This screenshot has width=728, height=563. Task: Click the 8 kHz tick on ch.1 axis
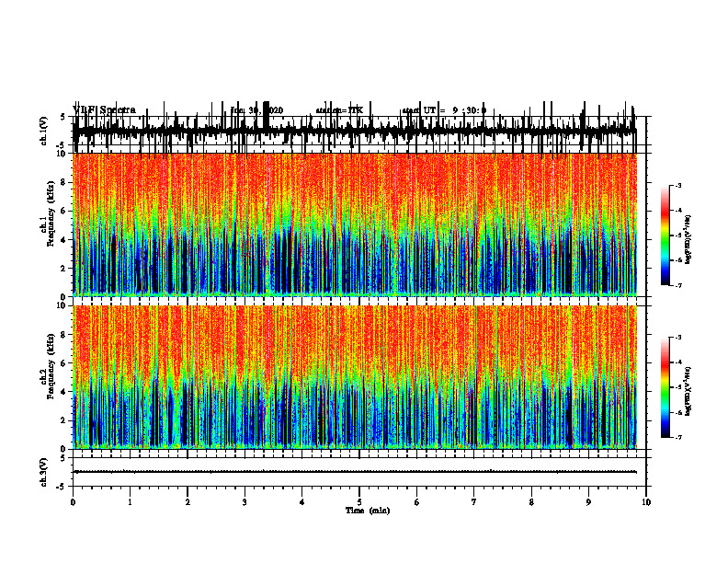(x=64, y=182)
